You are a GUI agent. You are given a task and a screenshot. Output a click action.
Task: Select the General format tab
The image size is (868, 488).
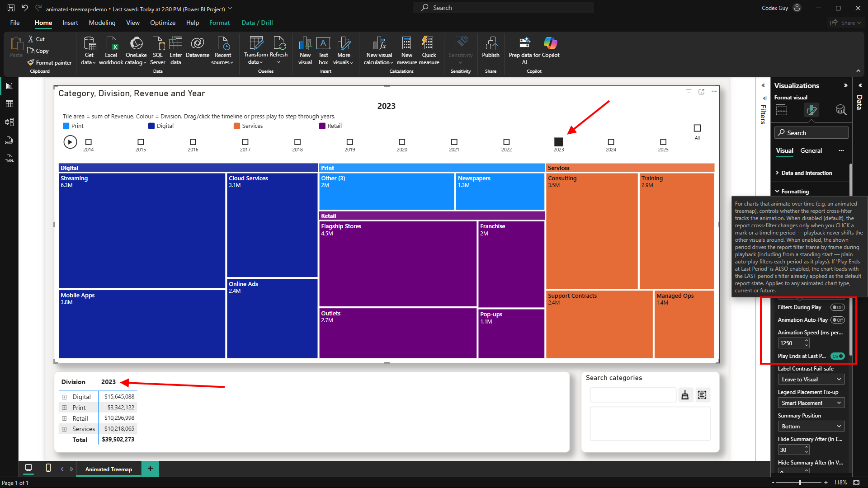[811, 150]
